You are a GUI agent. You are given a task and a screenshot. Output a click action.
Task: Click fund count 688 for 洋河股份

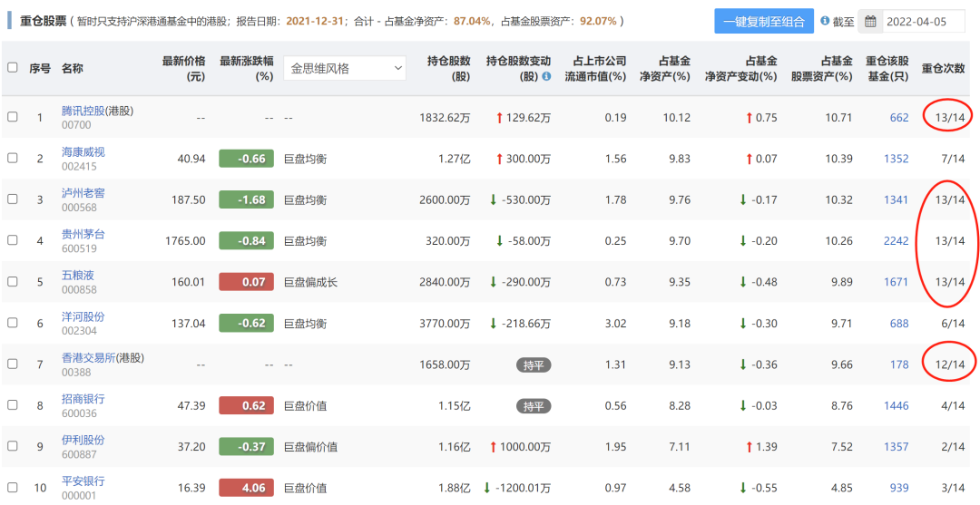pyautogui.click(x=898, y=324)
